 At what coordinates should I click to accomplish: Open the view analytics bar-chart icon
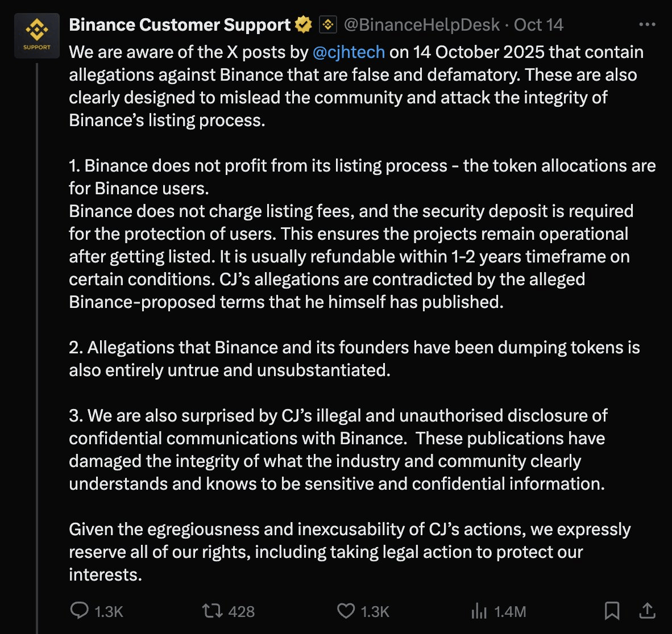pos(479,611)
